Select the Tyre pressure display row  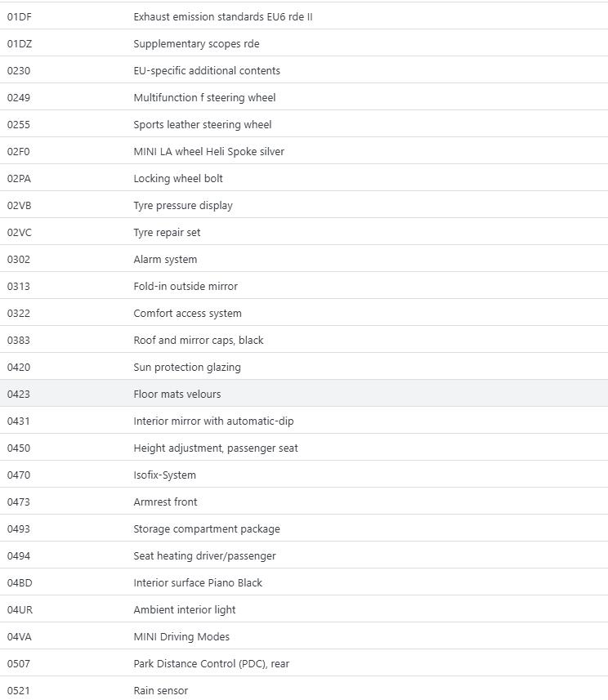point(182,205)
